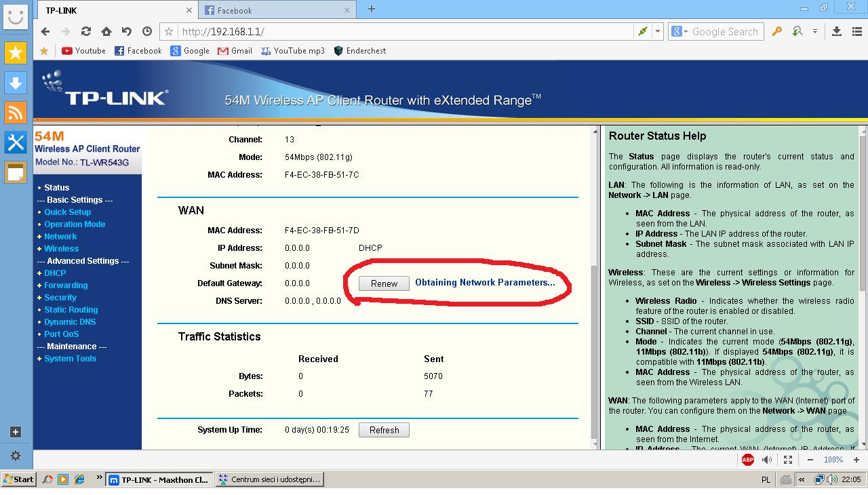
Task: Toggle the ABP ad blocker icon
Action: [x=748, y=460]
